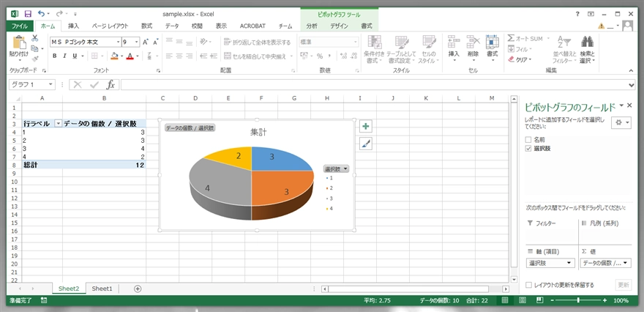Click the chart title 集計
644x312 pixels.
257,133
